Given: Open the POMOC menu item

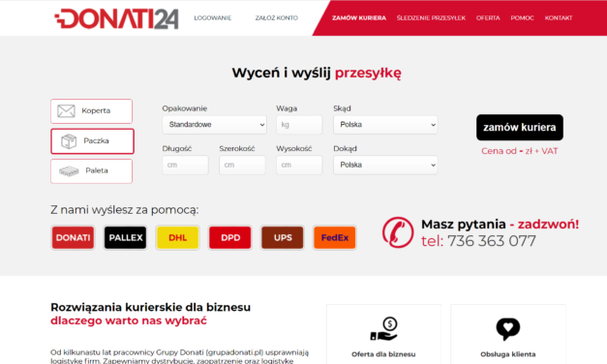Looking at the screenshot, I should [522, 17].
